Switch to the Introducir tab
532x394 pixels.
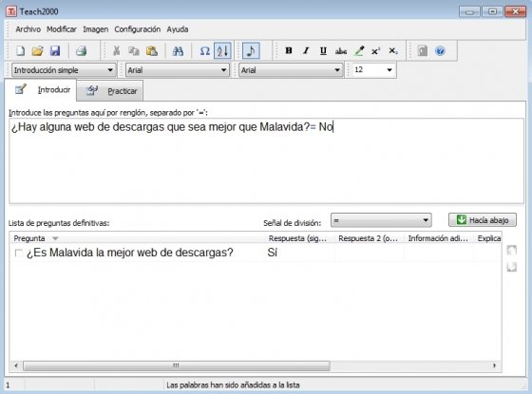click(x=41, y=90)
